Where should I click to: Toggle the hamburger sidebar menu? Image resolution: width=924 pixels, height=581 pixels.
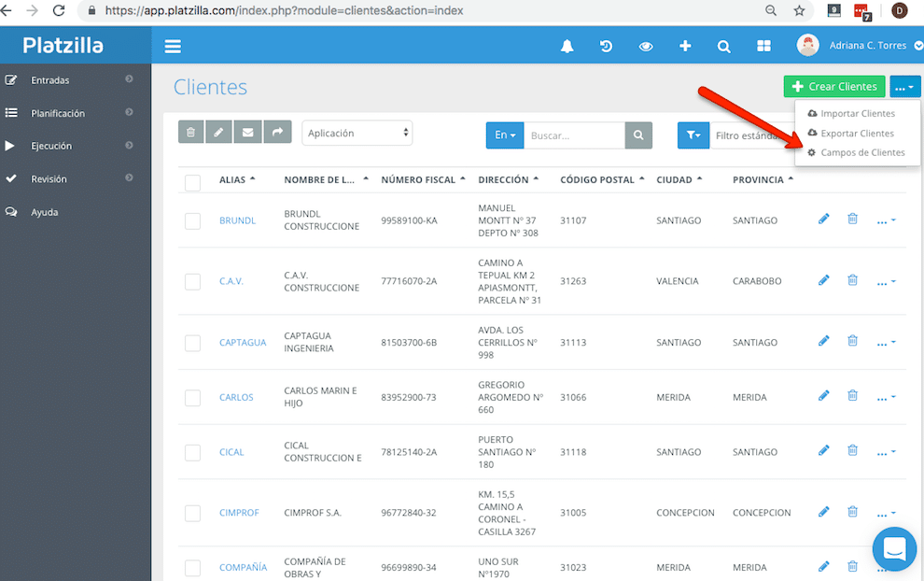pos(173,46)
